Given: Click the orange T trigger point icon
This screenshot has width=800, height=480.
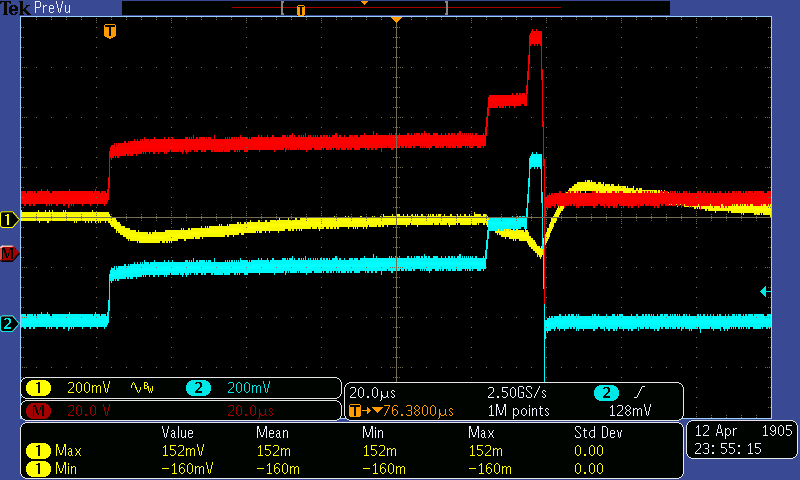Looking at the screenshot, I should pos(110,32).
